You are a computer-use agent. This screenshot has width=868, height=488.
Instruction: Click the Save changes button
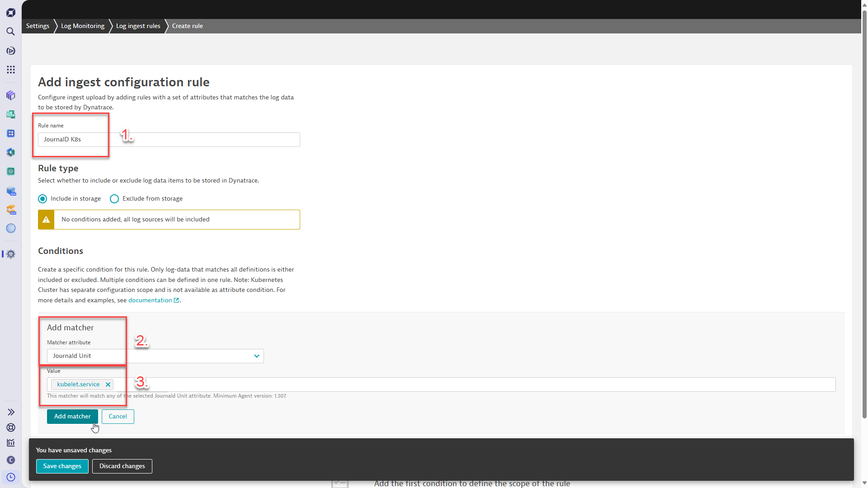coord(62,466)
